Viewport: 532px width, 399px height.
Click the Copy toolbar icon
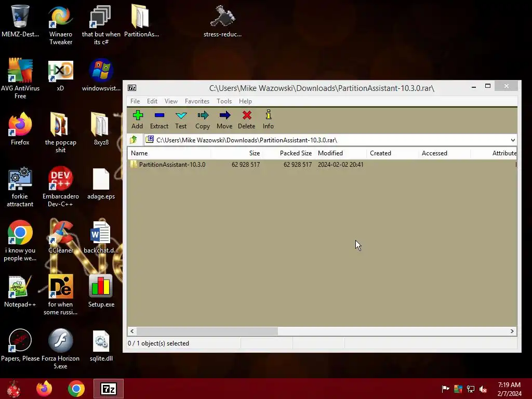coord(203,119)
